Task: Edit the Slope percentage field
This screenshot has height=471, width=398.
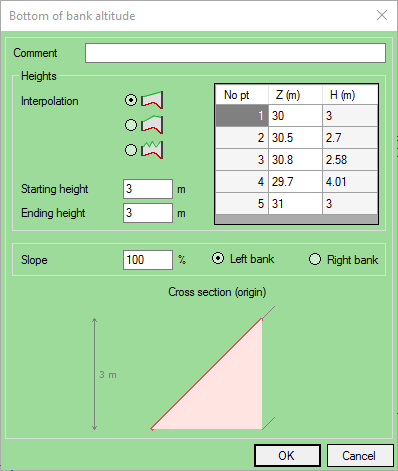Action: click(x=148, y=260)
